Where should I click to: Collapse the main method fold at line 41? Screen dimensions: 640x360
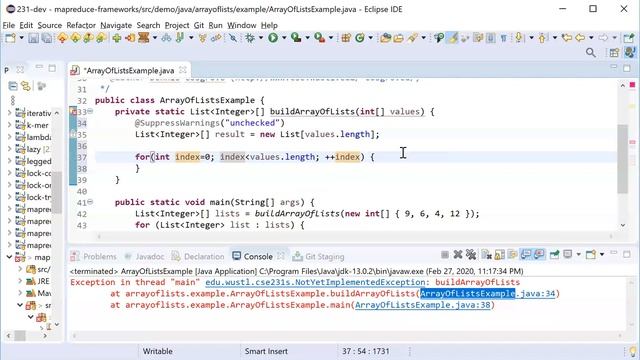click(90, 202)
